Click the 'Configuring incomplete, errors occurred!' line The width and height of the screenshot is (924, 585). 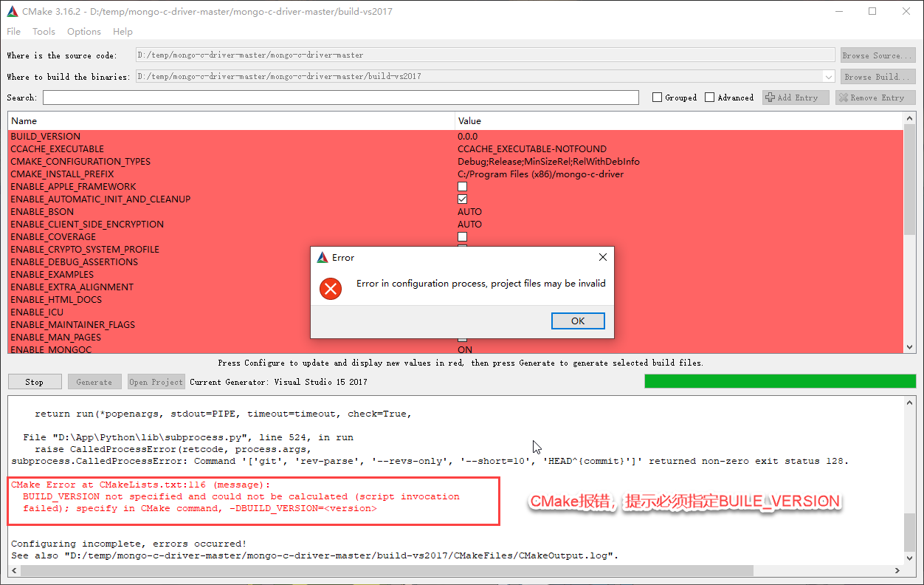click(x=128, y=544)
